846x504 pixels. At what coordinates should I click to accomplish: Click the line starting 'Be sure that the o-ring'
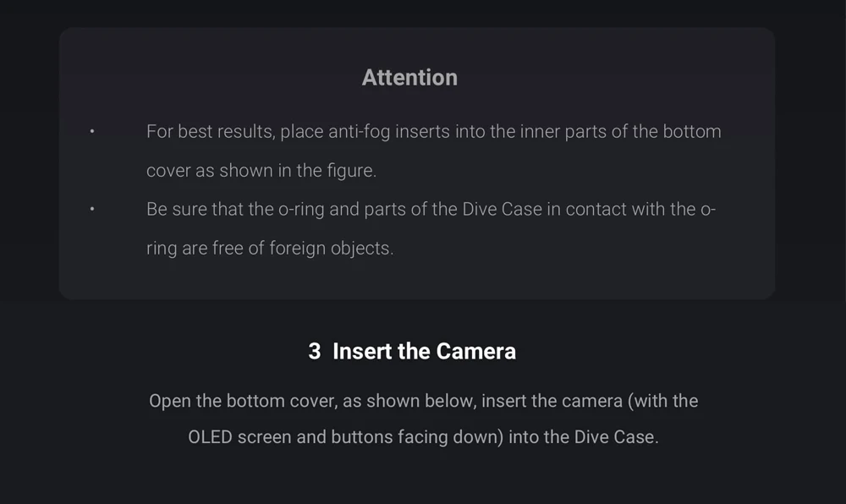coord(431,209)
